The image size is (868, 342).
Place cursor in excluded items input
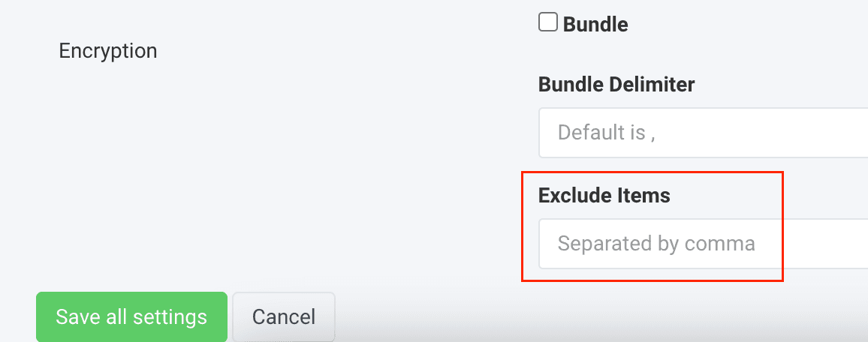coord(703,244)
